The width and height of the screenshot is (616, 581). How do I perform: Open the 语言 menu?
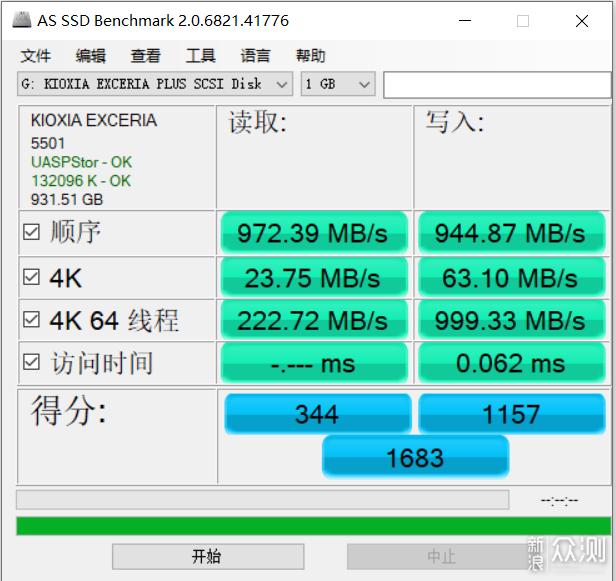(255, 55)
